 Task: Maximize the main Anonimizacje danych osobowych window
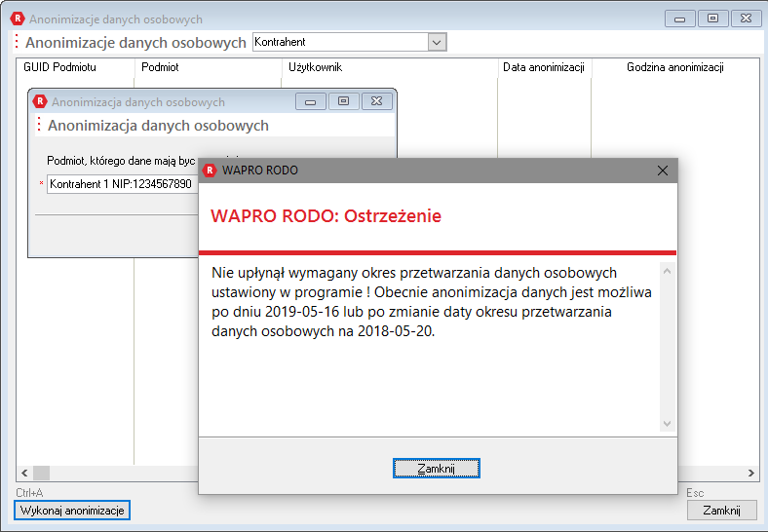[712, 19]
